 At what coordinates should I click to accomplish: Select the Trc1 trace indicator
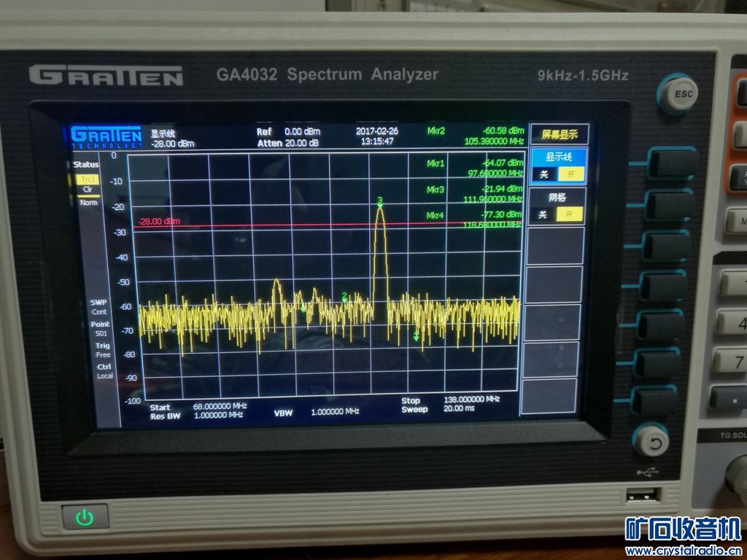tap(88, 179)
